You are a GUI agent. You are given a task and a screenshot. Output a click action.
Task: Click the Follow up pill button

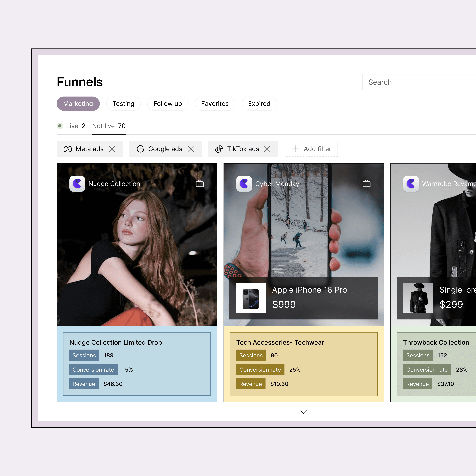coord(167,104)
